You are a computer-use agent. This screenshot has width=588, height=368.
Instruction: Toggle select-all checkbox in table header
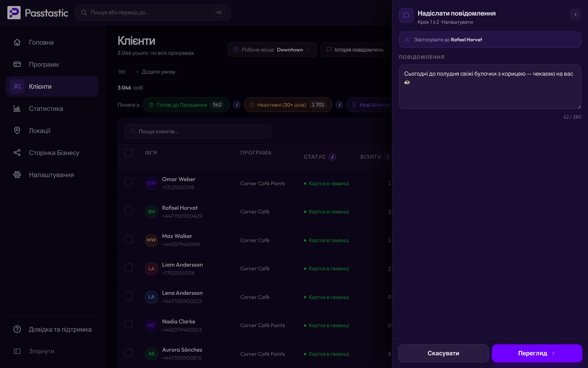pyautogui.click(x=129, y=153)
